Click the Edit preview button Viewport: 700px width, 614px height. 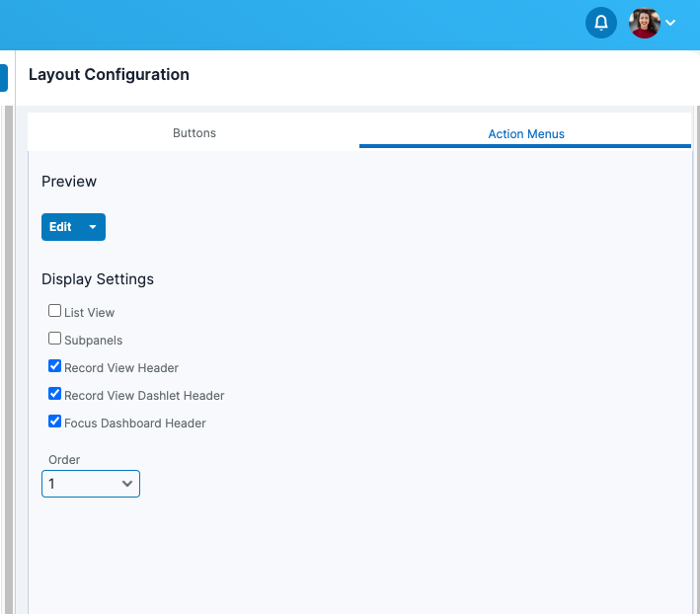[x=61, y=227]
